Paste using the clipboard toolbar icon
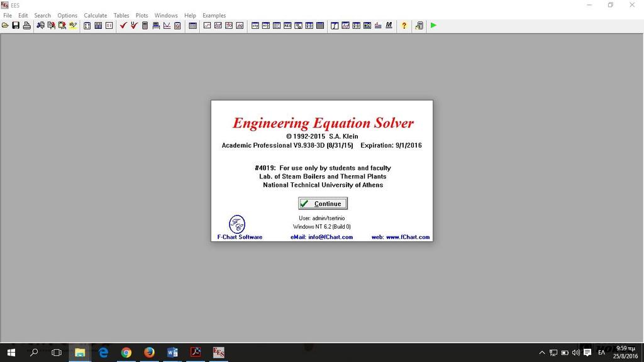This screenshot has height=362, width=644. (x=62, y=25)
